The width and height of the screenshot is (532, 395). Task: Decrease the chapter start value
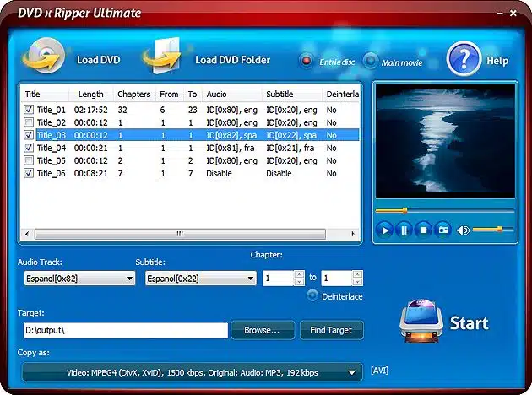click(x=299, y=282)
